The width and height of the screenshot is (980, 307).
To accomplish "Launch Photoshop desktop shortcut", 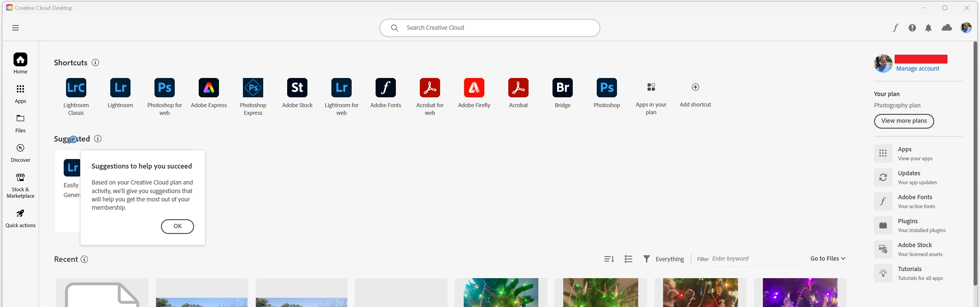I will pos(607,88).
